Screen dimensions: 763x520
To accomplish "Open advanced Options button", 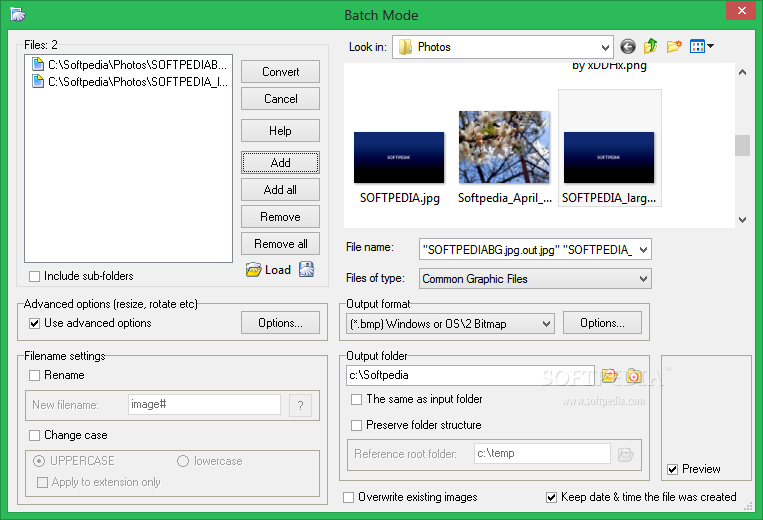I will tap(280, 323).
